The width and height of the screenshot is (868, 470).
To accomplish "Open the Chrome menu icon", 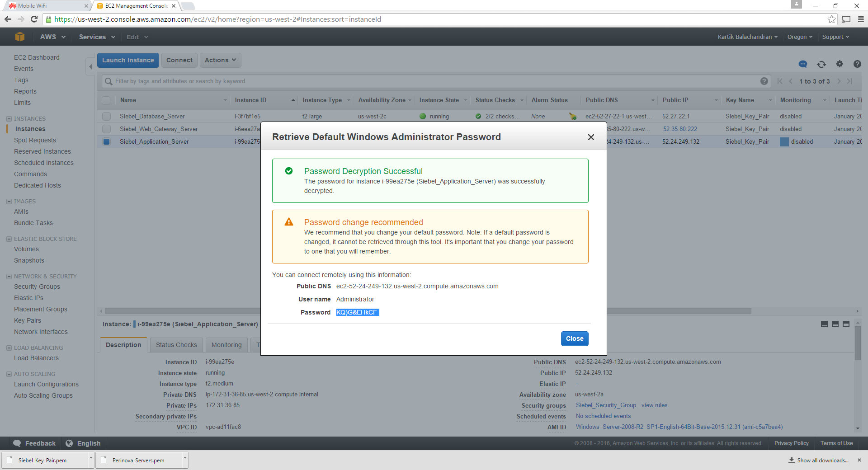I will point(861,19).
